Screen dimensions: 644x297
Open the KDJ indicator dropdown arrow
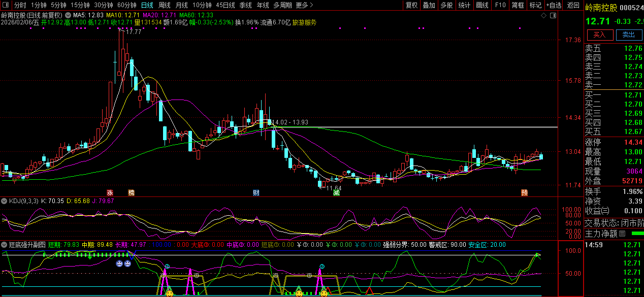(4, 201)
